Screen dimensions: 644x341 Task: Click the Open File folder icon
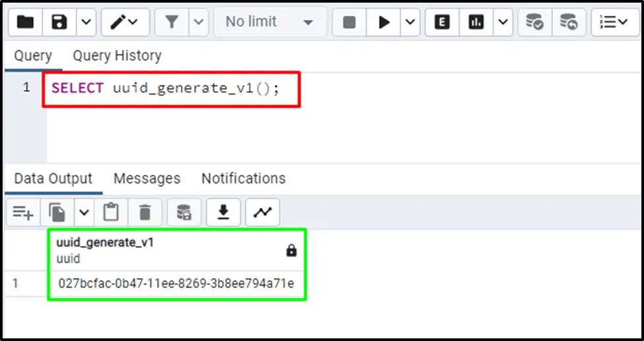26,22
